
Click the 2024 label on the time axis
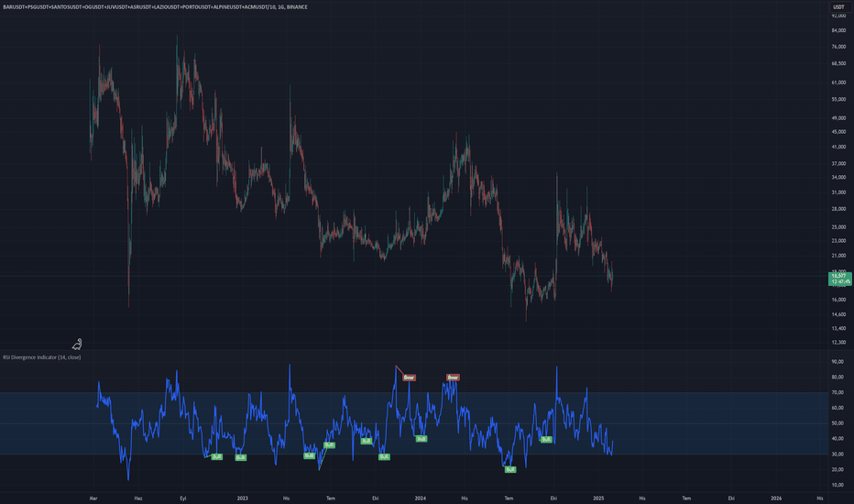pos(421,498)
